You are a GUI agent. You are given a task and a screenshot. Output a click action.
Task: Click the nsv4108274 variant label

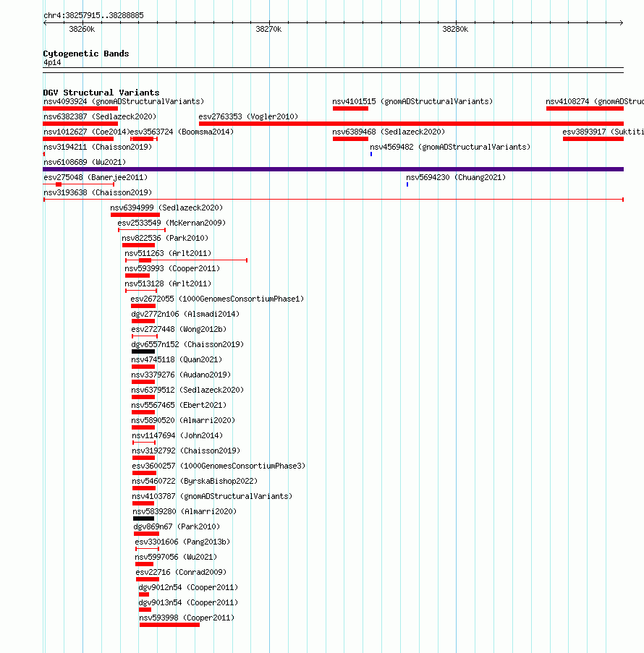coord(595,101)
